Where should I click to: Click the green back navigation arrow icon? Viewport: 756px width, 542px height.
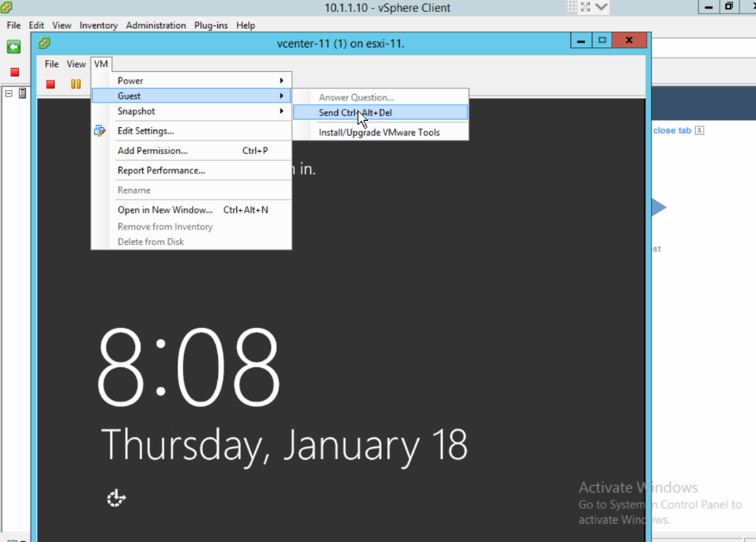tap(12, 47)
